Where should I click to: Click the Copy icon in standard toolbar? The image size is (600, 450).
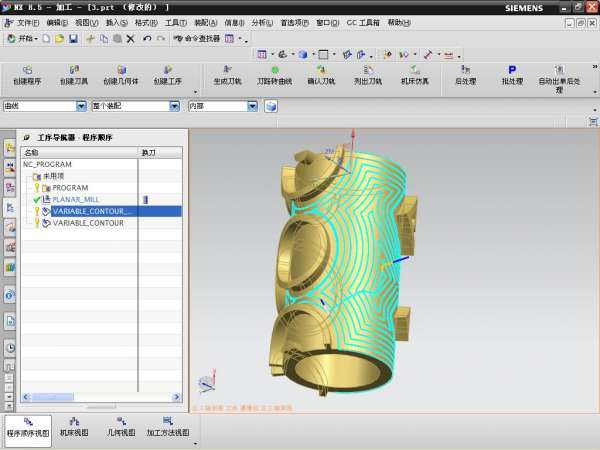(104, 38)
